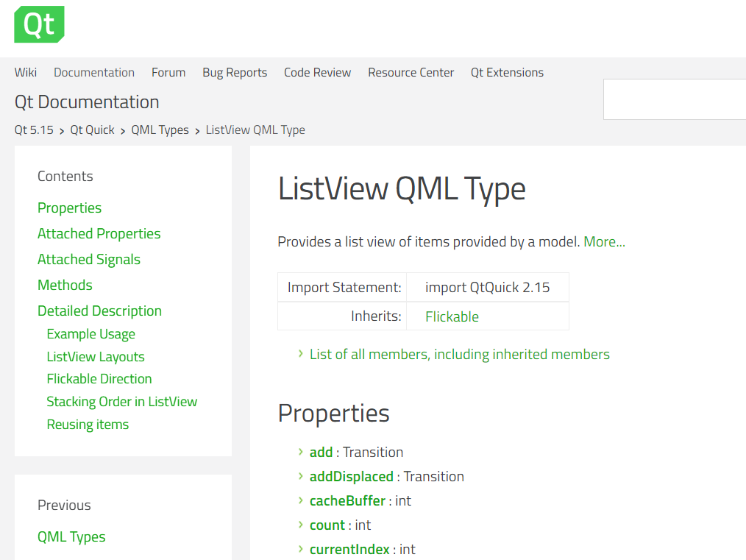Image resolution: width=746 pixels, height=560 pixels.
Task: Open the addDisplaced property link
Action: (352, 476)
